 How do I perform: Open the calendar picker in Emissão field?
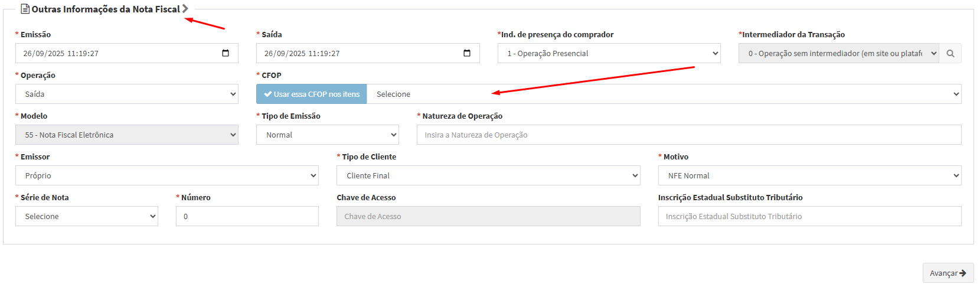click(226, 53)
